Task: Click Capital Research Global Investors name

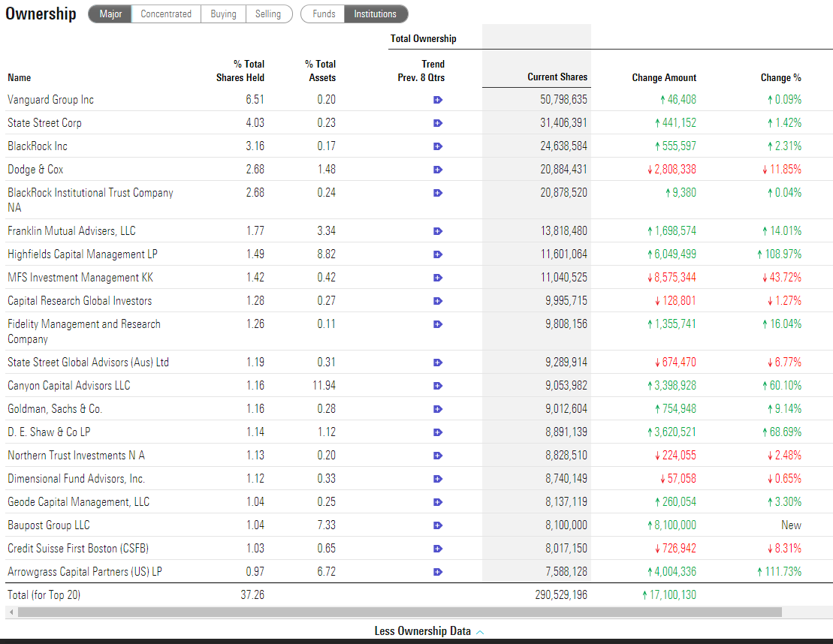Action: click(x=80, y=301)
